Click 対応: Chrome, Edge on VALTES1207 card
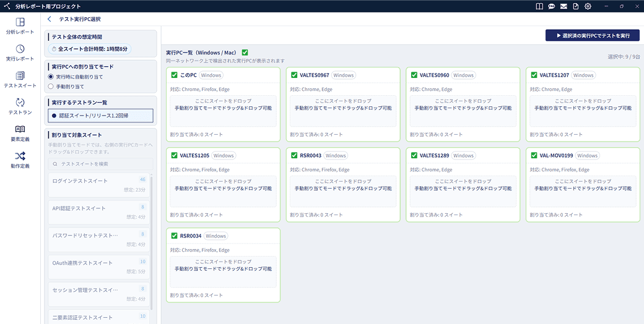The width and height of the screenshot is (644, 324). [549, 90]
